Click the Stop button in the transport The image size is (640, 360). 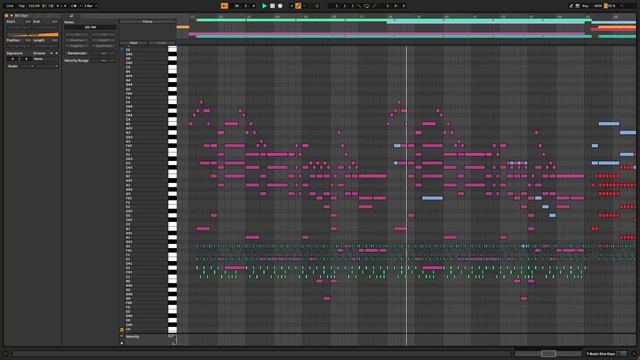pyautogui.click(x=272, y=6)
